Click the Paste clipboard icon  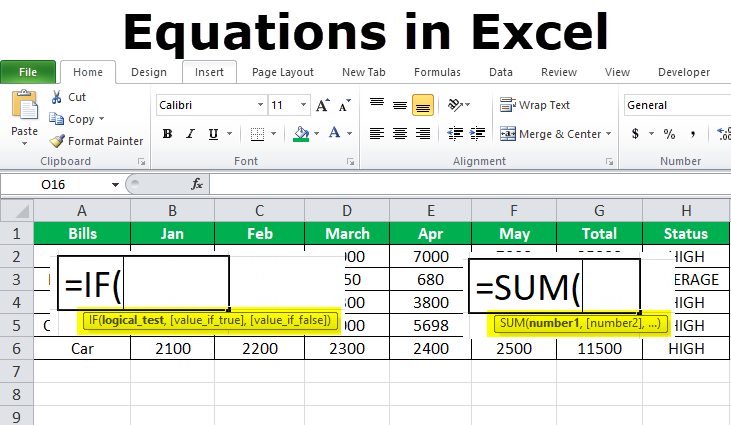tap(25, 105)
